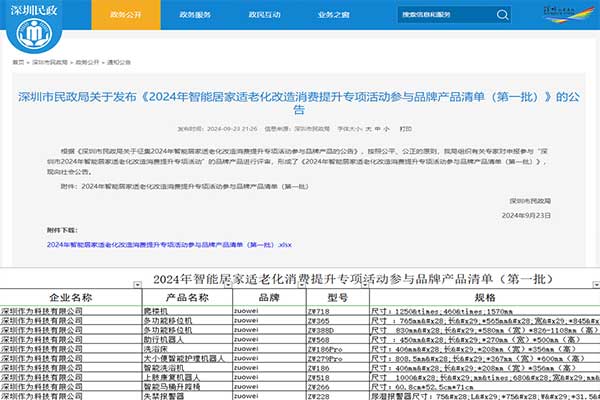The image size is (600, 400).
Task: Select the 上肢康复机器人 product cell
Action: (x=187, y=377)
